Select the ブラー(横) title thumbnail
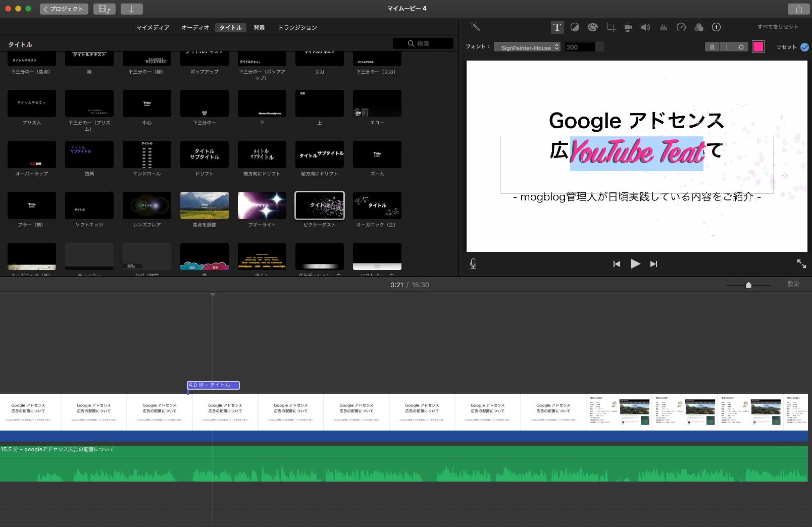812x527 pixels. (32, 205)
